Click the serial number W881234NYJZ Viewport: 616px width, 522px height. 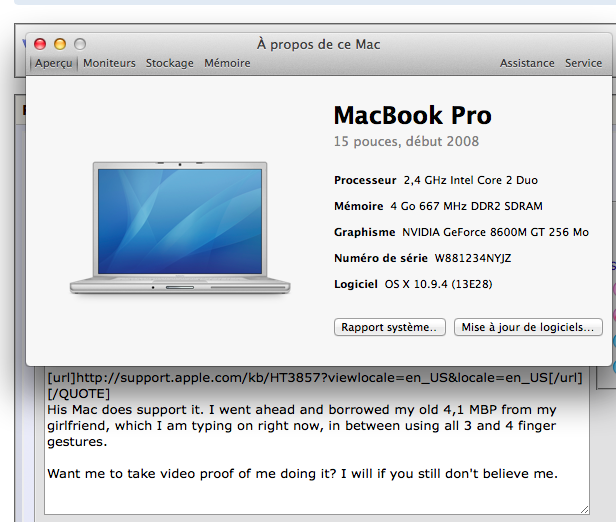(x=473, y=258)
